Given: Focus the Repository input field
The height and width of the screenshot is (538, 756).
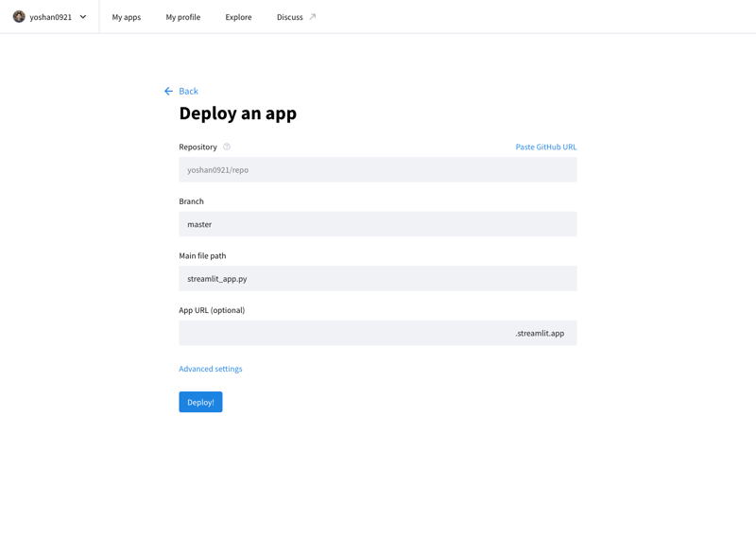Looking at the screenshot, I should click(377, 169).
